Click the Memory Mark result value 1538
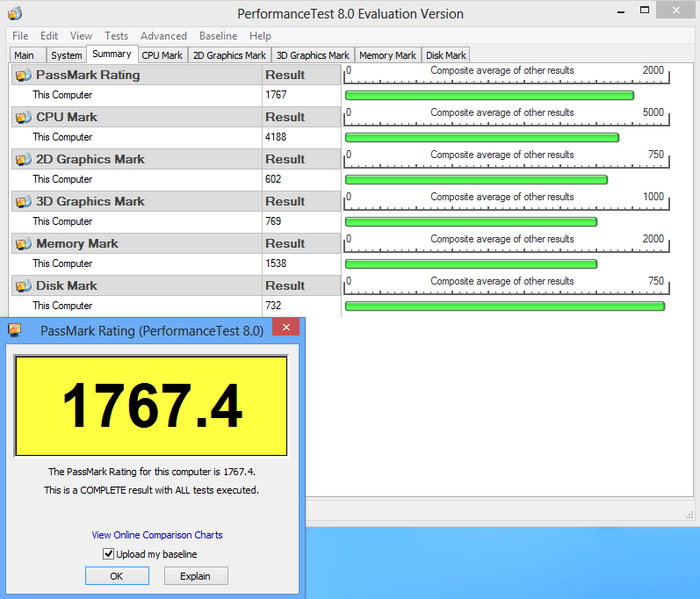 276,263
